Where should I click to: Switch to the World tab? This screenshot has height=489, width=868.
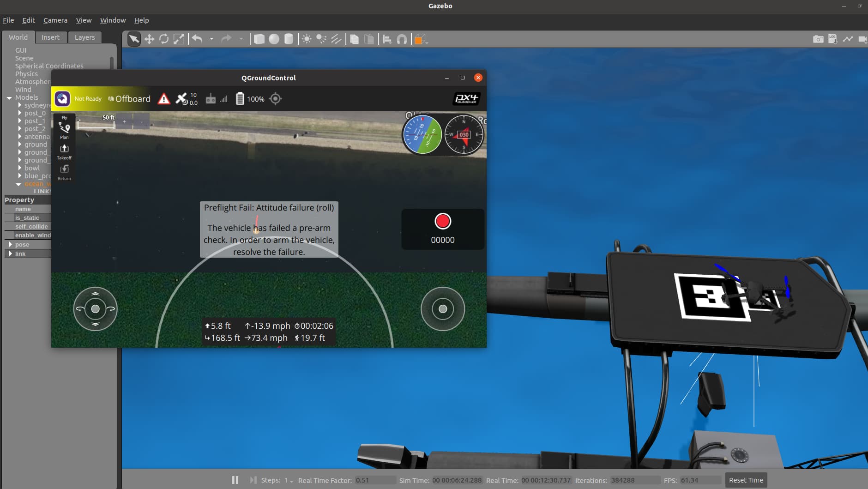coord(18,37)
